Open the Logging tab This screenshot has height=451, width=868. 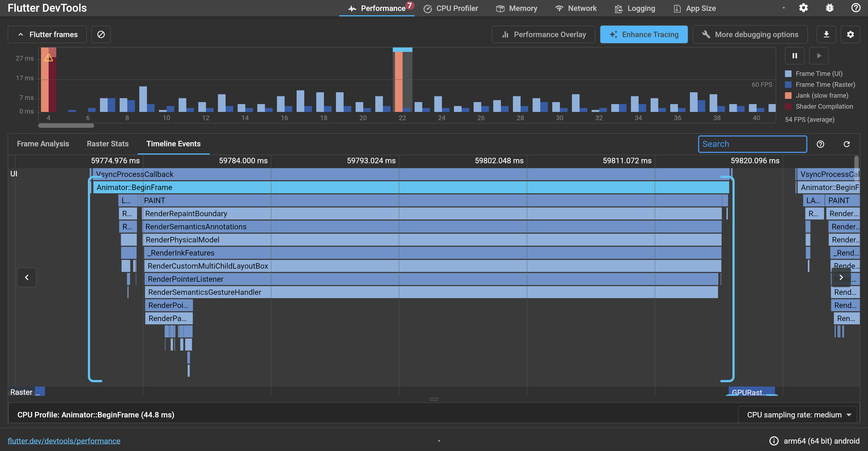click(635, 8)
